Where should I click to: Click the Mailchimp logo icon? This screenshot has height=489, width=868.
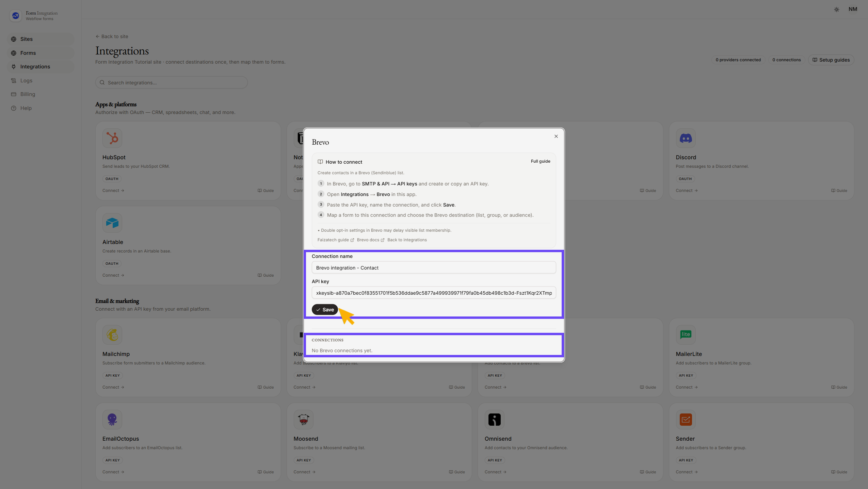[x=112, y=335]
